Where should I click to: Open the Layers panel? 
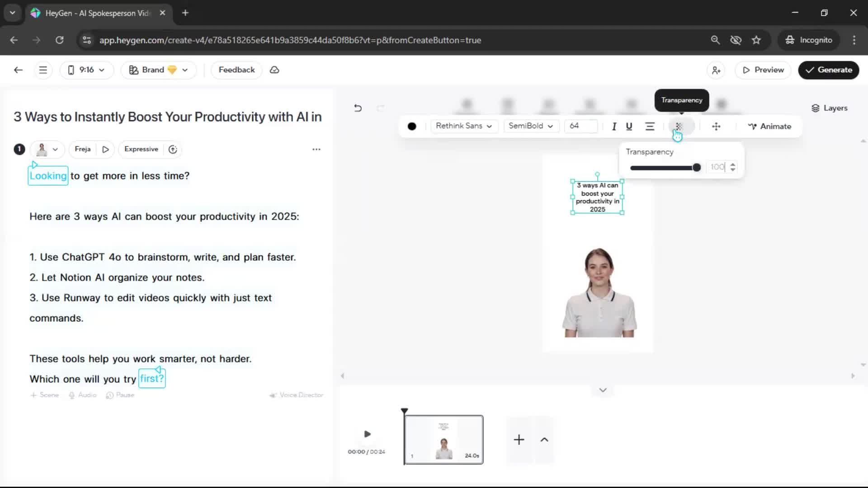click(x=829, y=108)
